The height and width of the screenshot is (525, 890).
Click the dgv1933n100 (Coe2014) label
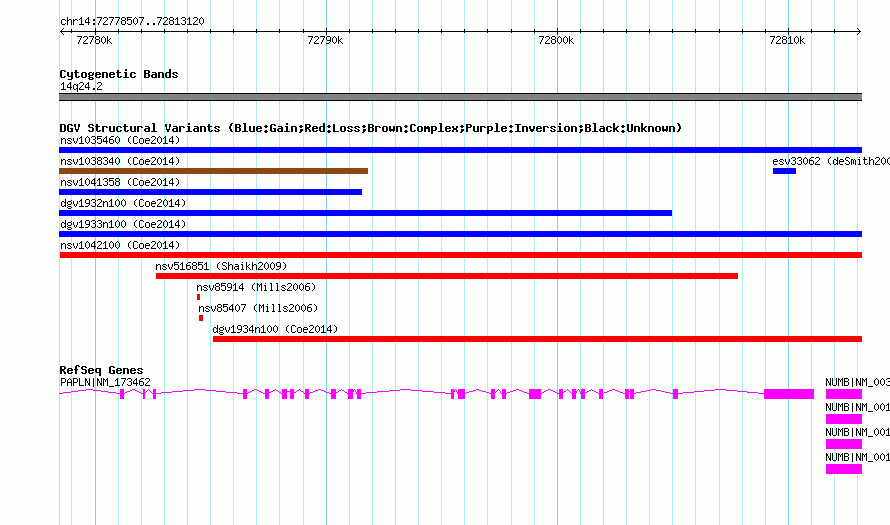(123, 224)
